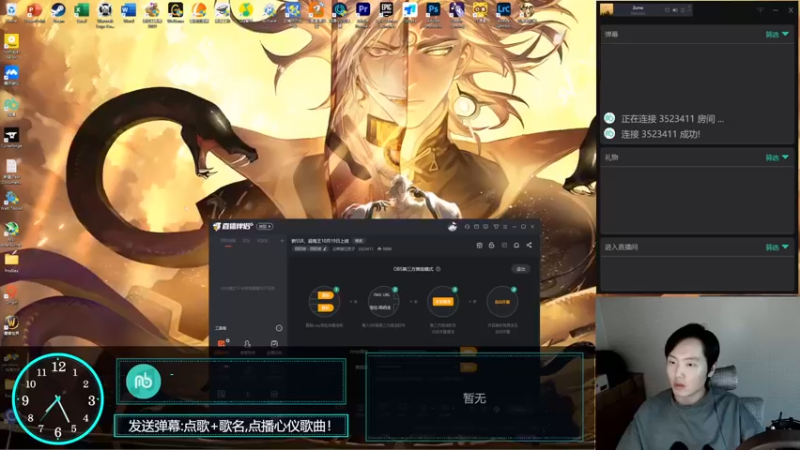The height and width of the screenshot is (450, 800).
Task: Open the yellow owl-face desktop shortcut
Action: 480,9
